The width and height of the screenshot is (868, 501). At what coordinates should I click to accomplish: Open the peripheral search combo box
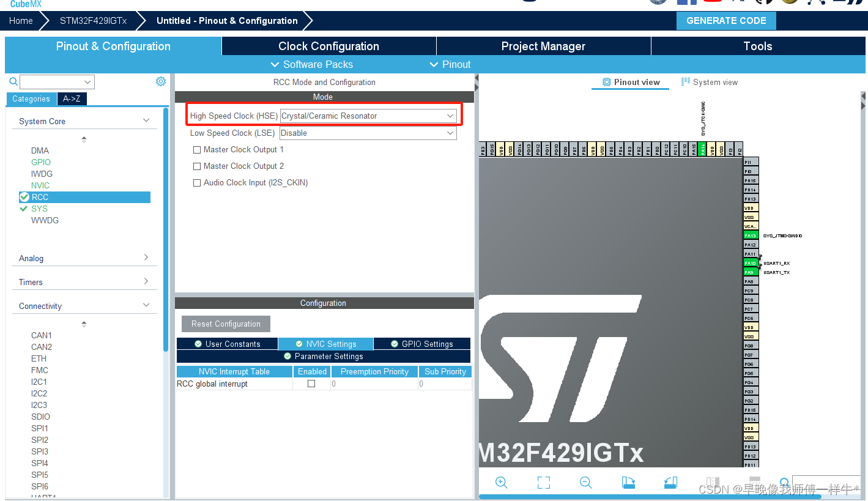point(57,81)
